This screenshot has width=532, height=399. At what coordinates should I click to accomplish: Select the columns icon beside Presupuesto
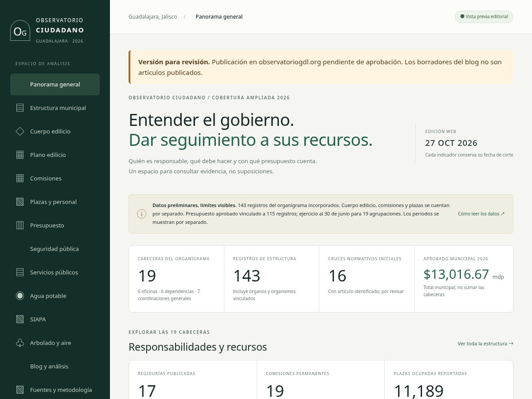[x=20, y=225]
